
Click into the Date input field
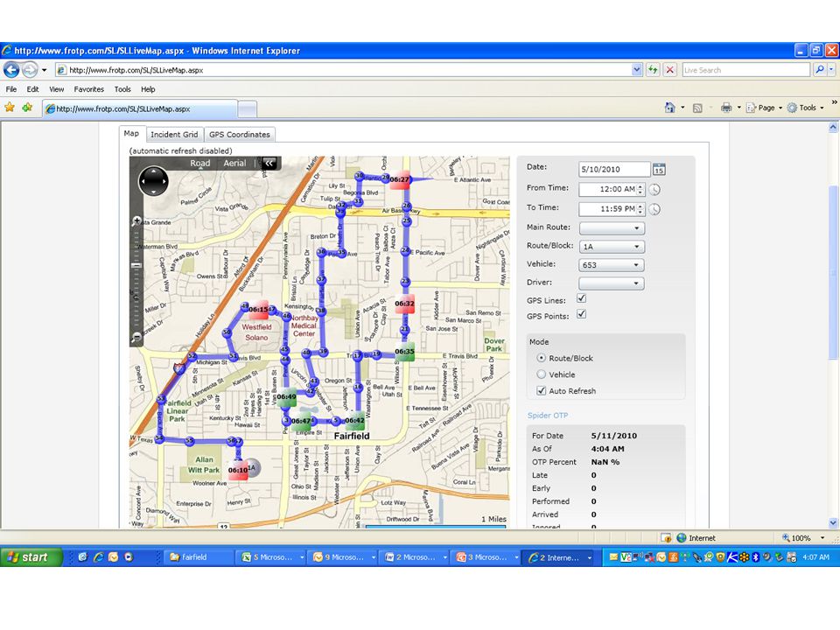pyautogui.click(x=614, y=169)
